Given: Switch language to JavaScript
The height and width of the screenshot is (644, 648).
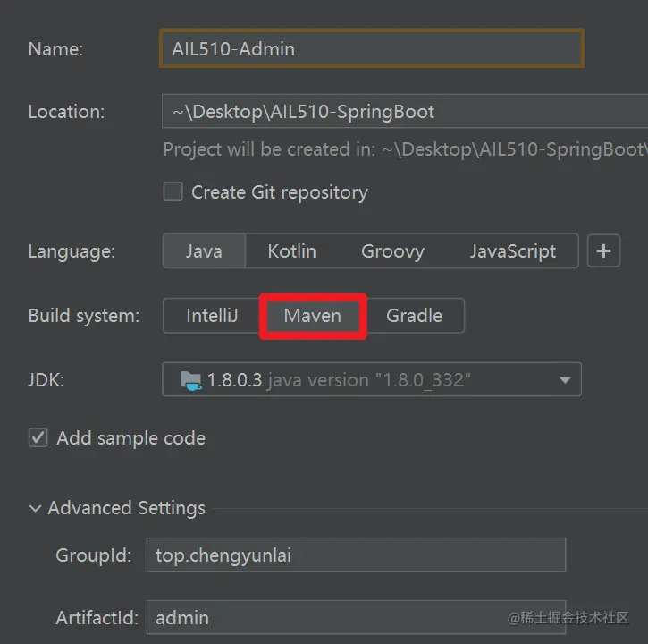Looking at the screenshot, I should point(513,251).
